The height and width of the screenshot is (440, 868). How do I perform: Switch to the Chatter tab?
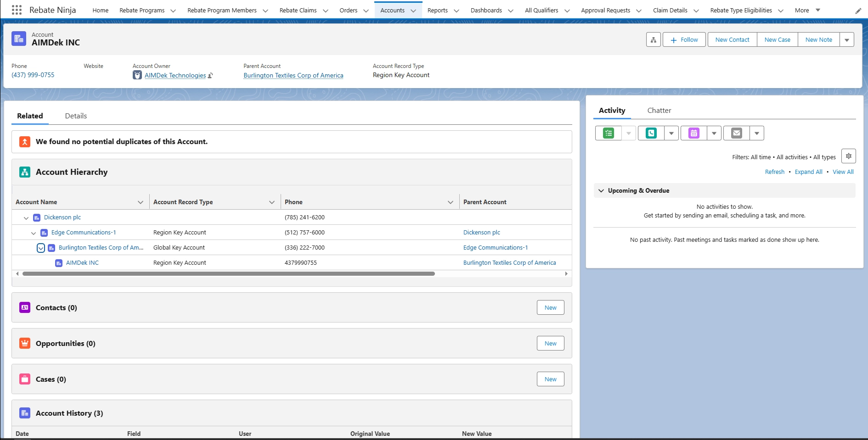point(659,111)
